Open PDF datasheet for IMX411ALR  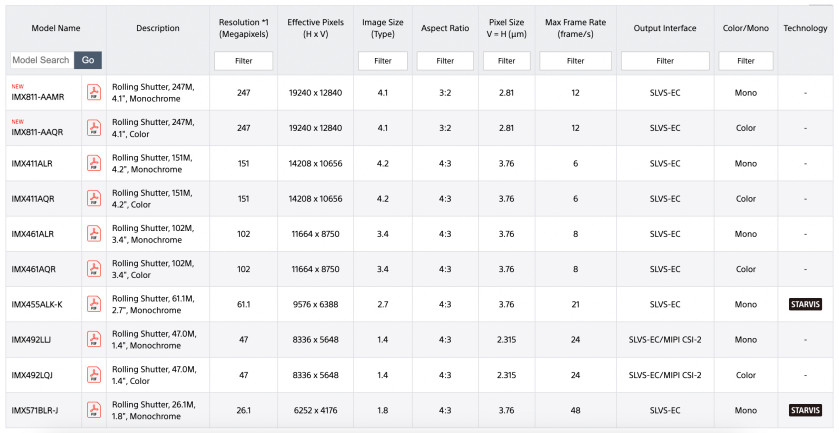[94, 163]
